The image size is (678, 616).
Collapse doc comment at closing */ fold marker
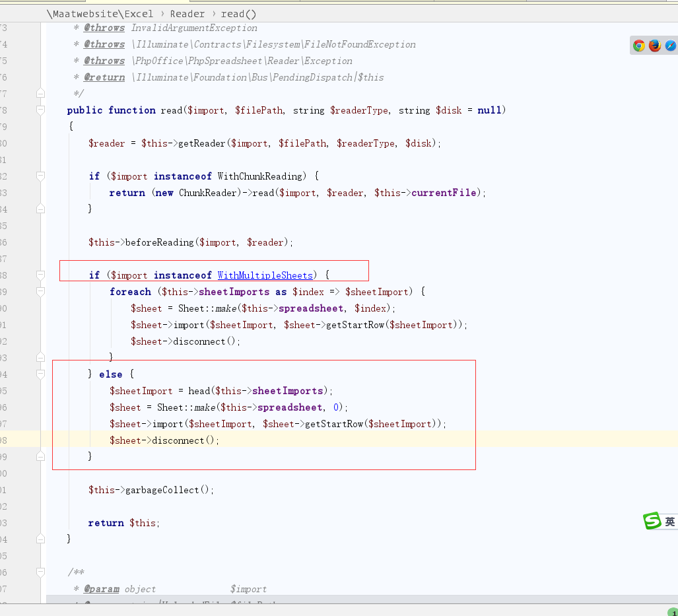(x=41, y=94)
